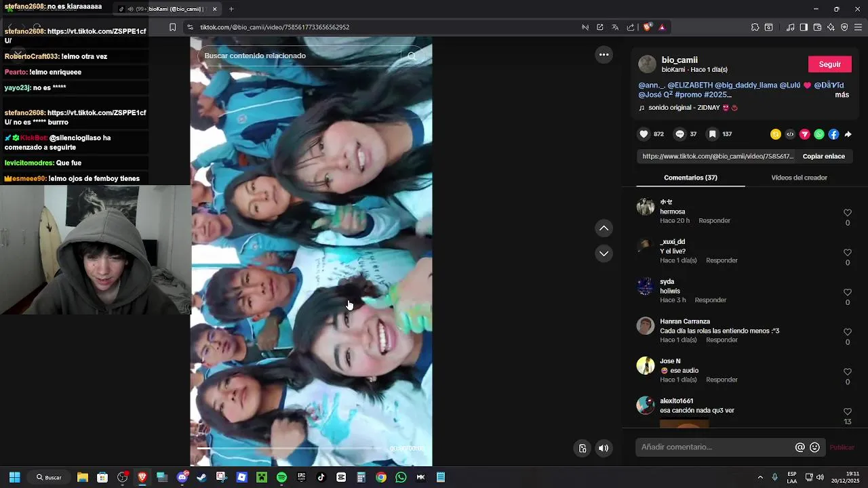The image size is (868, 488).
Task: Open comments via the speech bubble icon
Action: [x=679, y=134]
